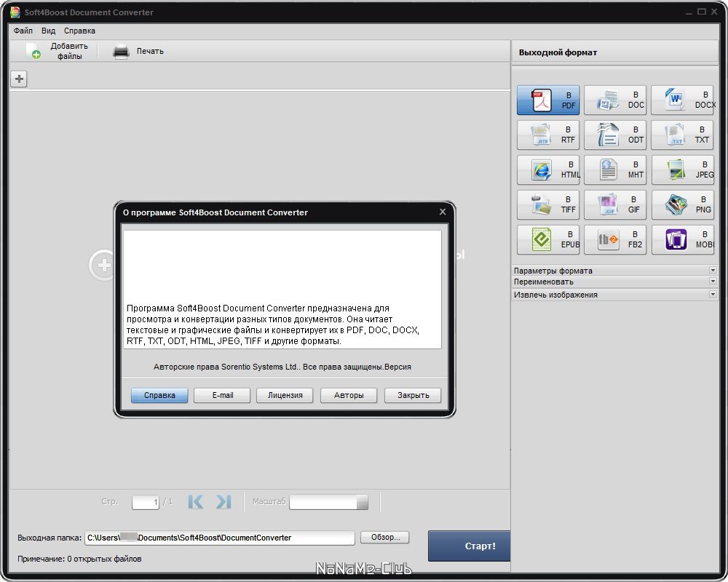This screenshot has height=582, width=728.
Task: Click the output folder path field
Action: click(x=218, y=538)
